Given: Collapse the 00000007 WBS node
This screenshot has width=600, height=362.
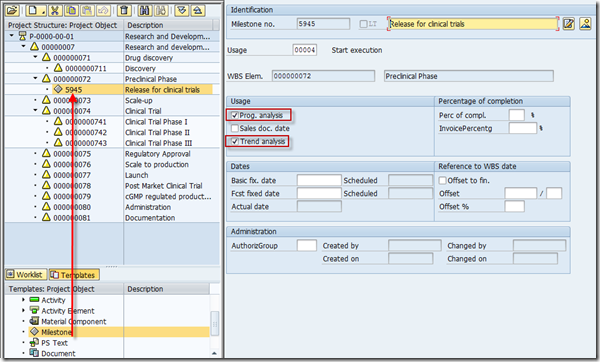Looking at the screenshot, I should 23,46.
